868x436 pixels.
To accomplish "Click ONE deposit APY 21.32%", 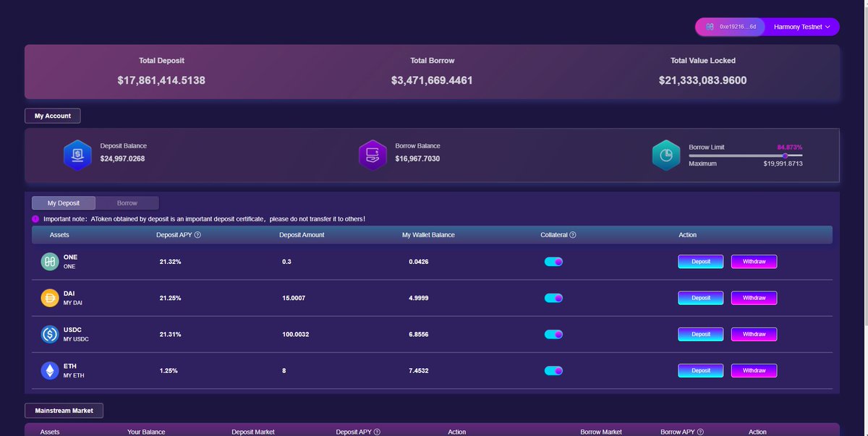I will pyautogui.click(x=170, y=262).
